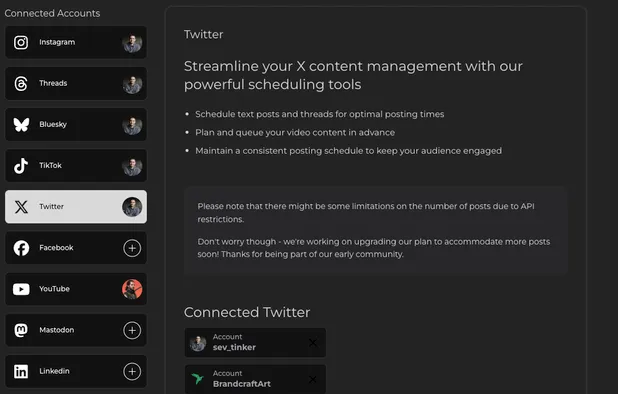Click the API restrictions notice text

coord(366,213)
